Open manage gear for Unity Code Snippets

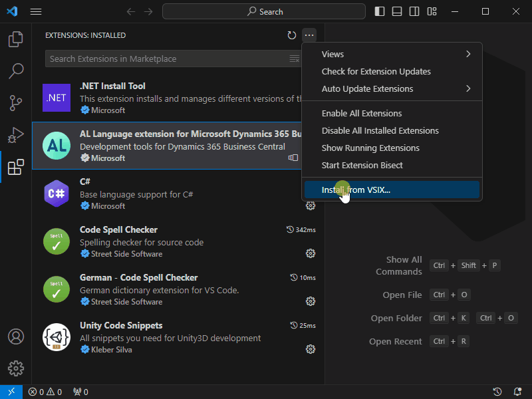point(311,349)
